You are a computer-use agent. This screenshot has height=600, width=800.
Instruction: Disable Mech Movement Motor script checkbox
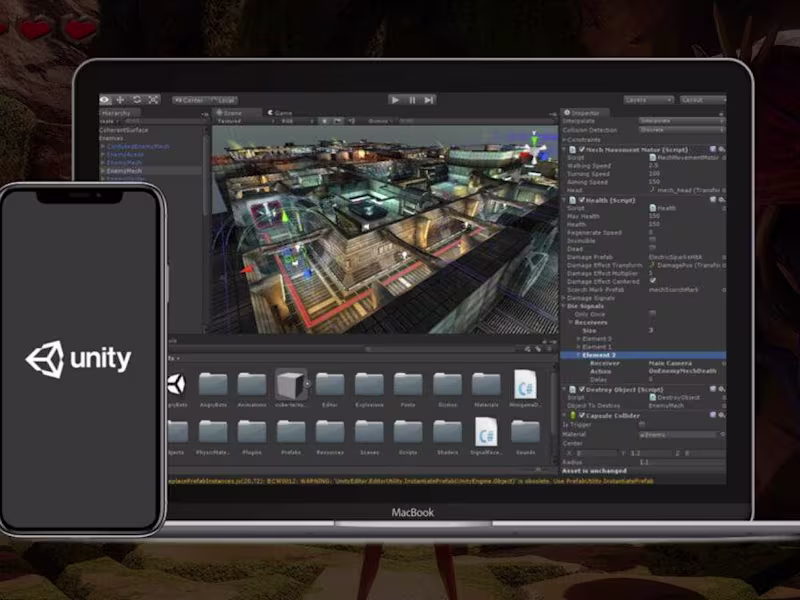point(582,149)
